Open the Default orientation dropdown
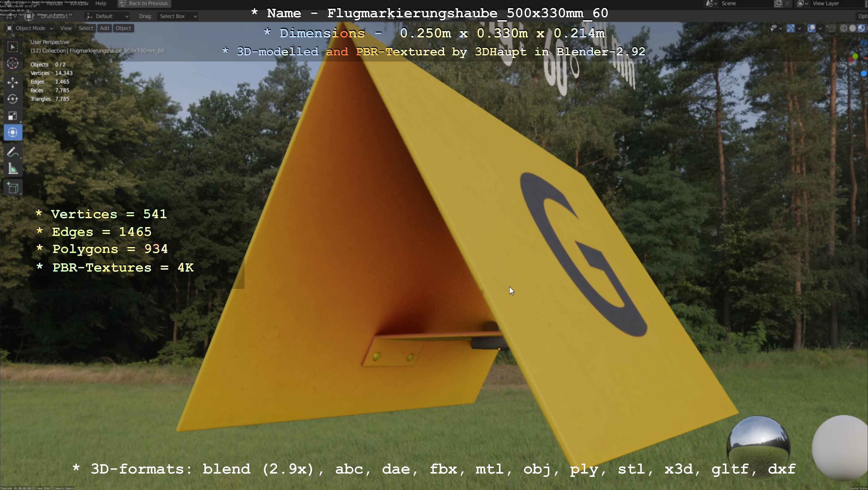The image size is (868, 490). pyautogui.click(x=107, y=16)
